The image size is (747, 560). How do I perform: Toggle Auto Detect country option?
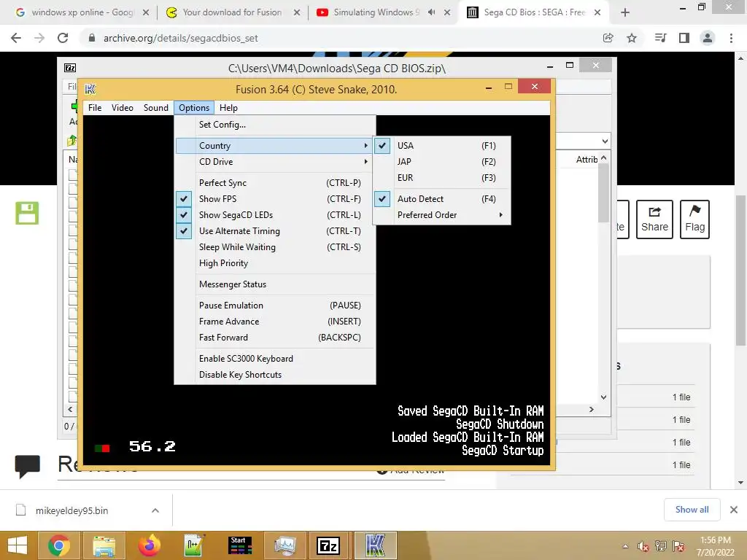click(x=441, y=199)
